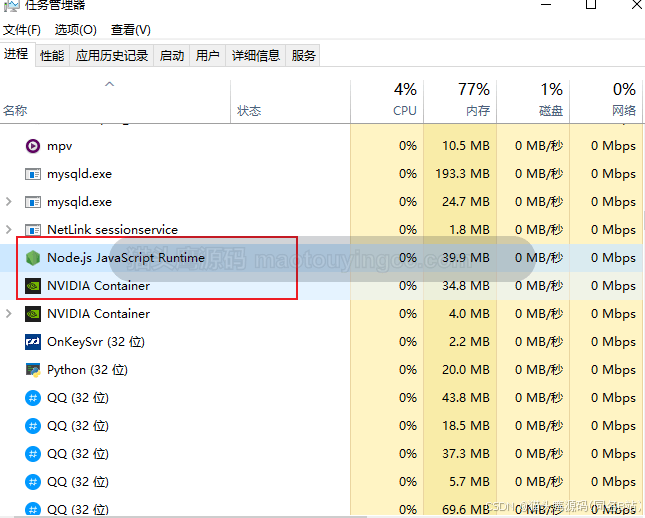Click the icon of the NVIDIA Container row using 4.0 MB
645x518 pixels.
click(33, 314)
